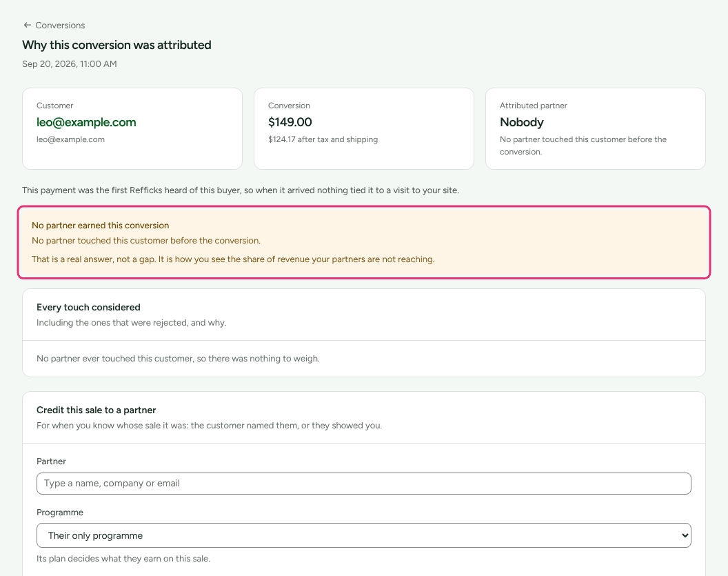Click the 'Customer' card label

point(54,106)
